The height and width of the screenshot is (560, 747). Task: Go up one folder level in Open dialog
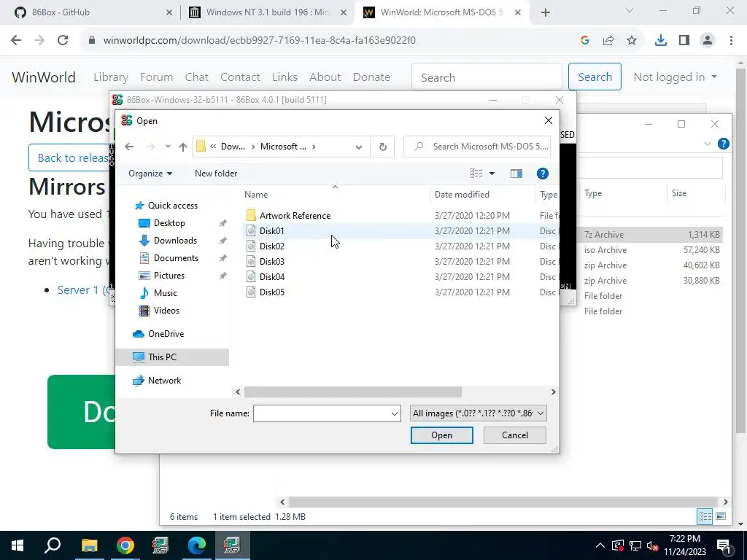tap(183, 147)
